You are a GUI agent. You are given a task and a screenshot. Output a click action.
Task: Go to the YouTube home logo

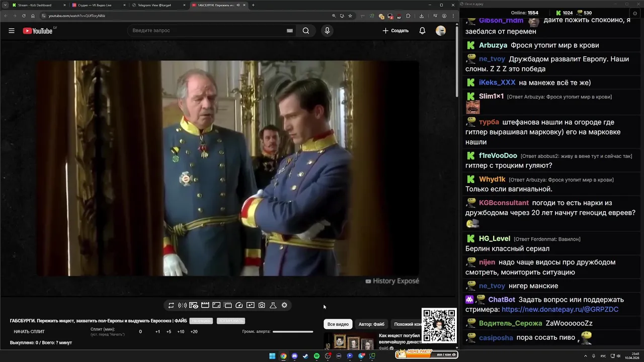point(38,31)
